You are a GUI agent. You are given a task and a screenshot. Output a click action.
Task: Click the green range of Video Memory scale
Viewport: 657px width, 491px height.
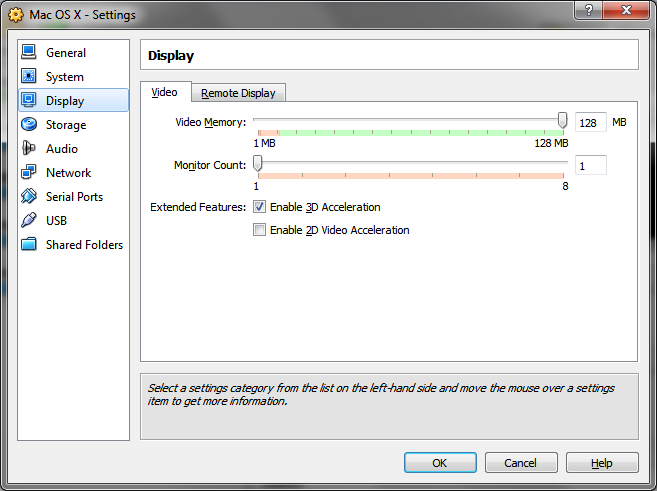421,133
